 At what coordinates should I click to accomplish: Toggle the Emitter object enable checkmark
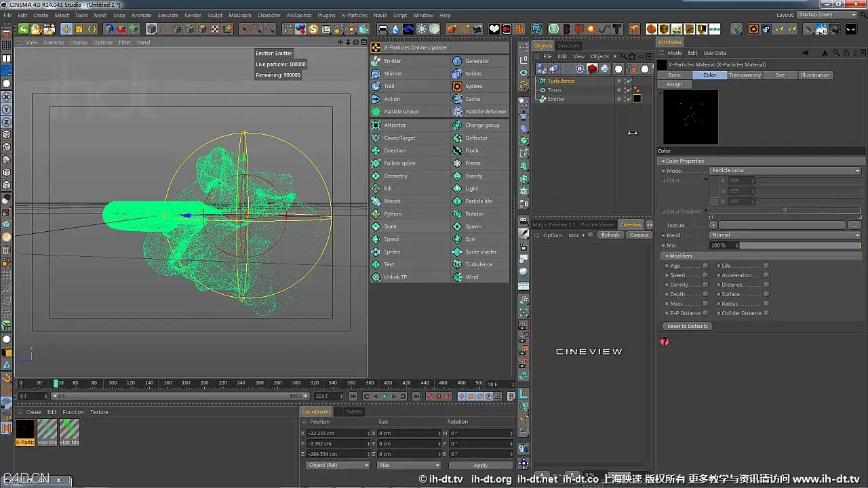click(x=629, y=99)
